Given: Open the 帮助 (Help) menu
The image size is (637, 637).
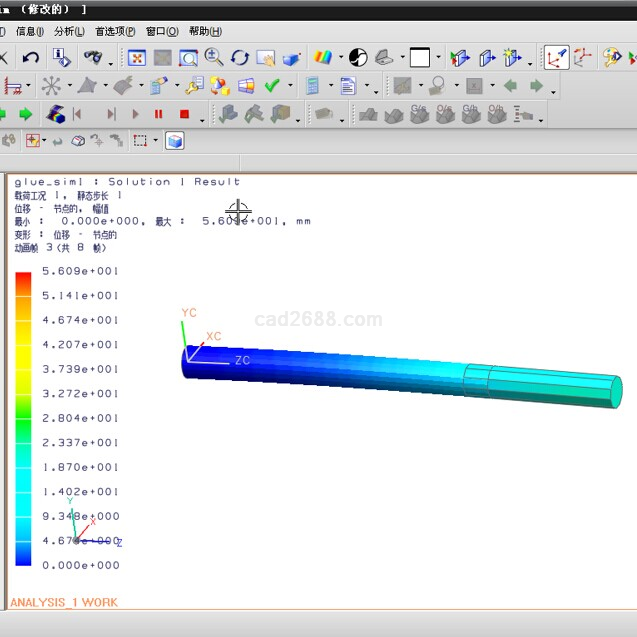Looking at the screenshot, I should click(205, 31).
